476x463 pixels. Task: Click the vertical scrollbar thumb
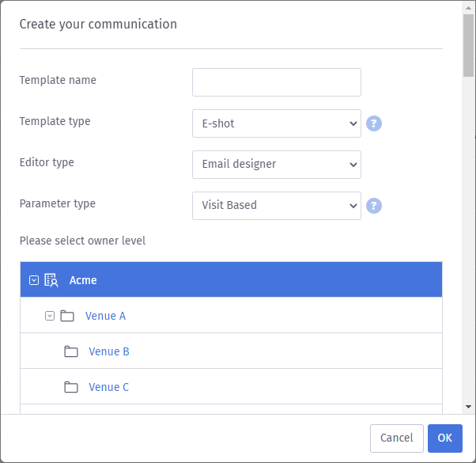click(x=469, y=44)
